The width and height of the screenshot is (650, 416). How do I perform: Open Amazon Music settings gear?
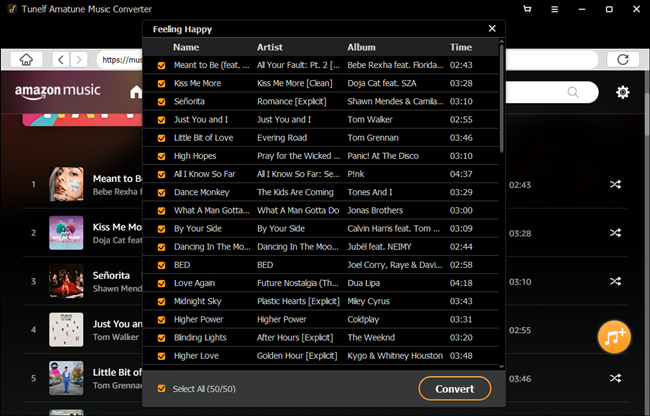coord(623,93)
